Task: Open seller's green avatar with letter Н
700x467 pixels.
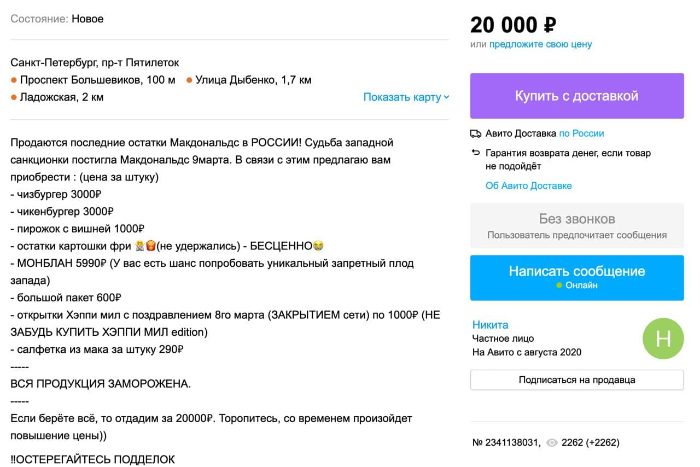Action: 663,337
